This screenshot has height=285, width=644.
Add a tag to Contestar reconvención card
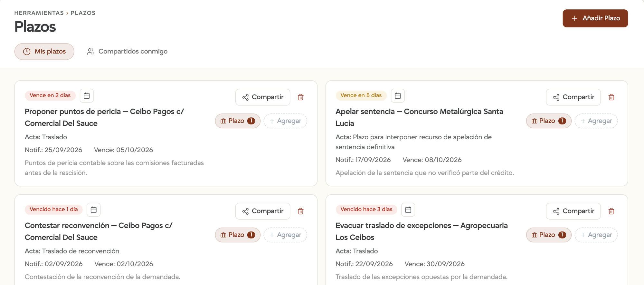[285, 235]
